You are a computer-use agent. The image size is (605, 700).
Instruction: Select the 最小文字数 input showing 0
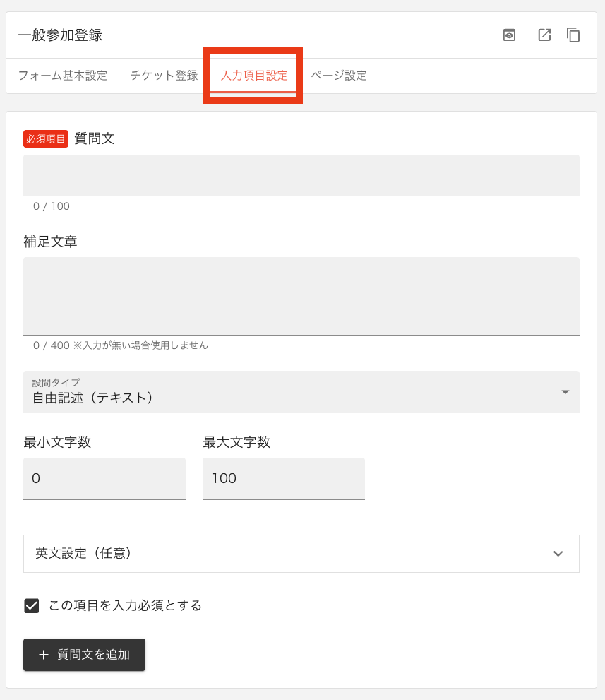click(104, 478)
